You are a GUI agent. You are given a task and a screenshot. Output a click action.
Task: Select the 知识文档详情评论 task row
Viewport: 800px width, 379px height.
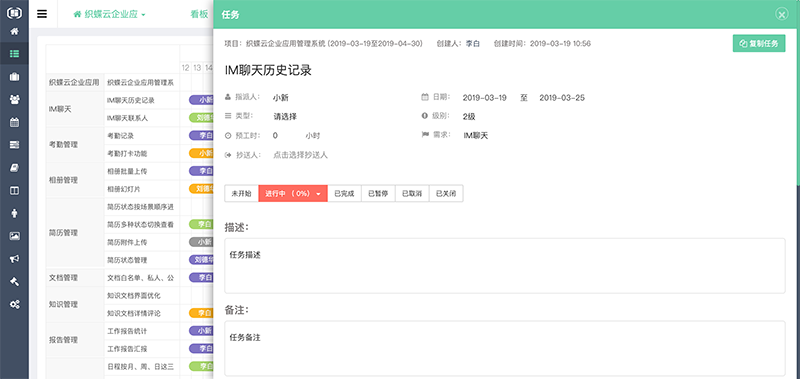coord(134,313)
